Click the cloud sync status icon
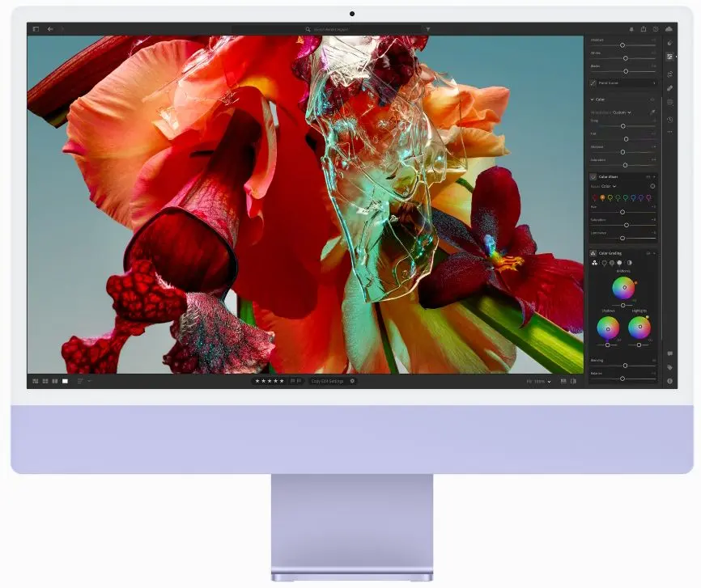 coord(668,28)
